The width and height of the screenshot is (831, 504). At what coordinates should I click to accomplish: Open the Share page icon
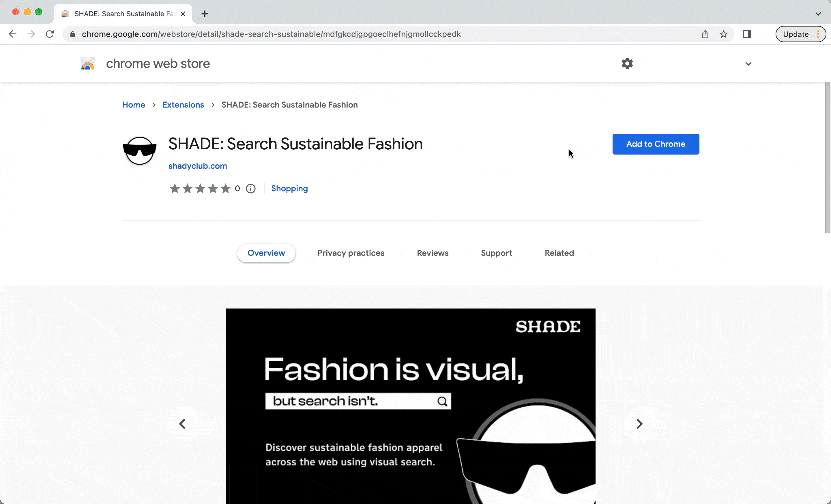click(705, 34)
